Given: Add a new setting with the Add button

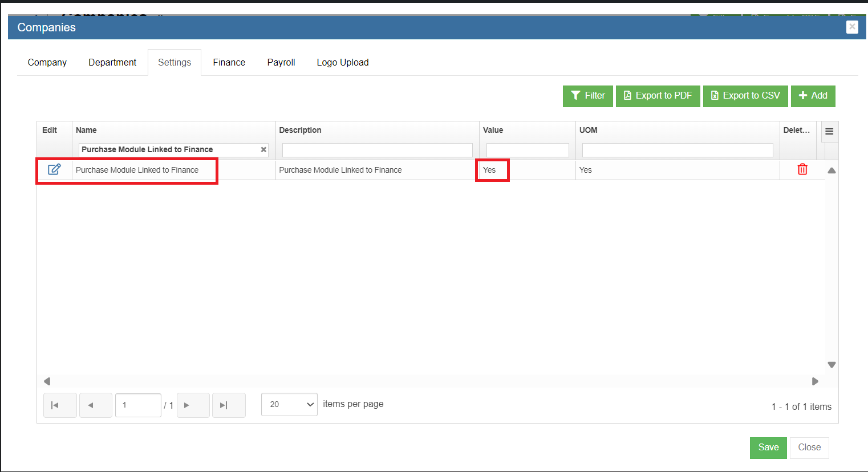Looking at the screenshot, I should 813,96.
